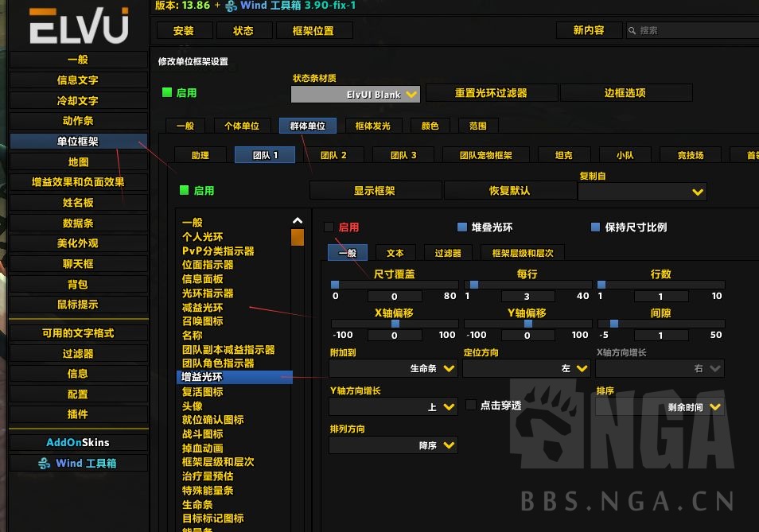This screenshot has width=759, height=532.
Task: Open the 排序 dropdown set to 剩余时间
Action: (x=660, y=406)
